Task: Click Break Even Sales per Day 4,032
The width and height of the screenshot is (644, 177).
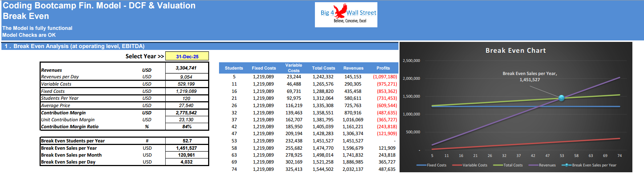Action: point(187,162)
